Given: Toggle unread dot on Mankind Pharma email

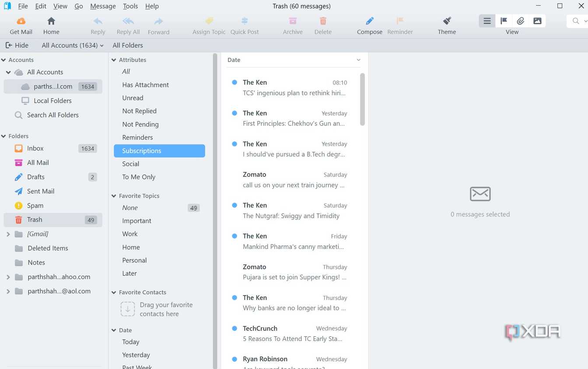Looking at the screenshot, I should click(234, 236).
